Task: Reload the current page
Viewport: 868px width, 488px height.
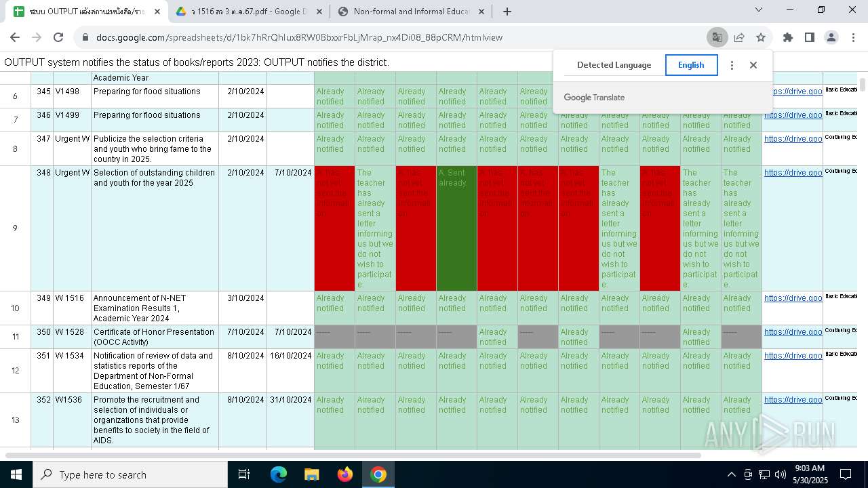Action: (x=58, y=37)
